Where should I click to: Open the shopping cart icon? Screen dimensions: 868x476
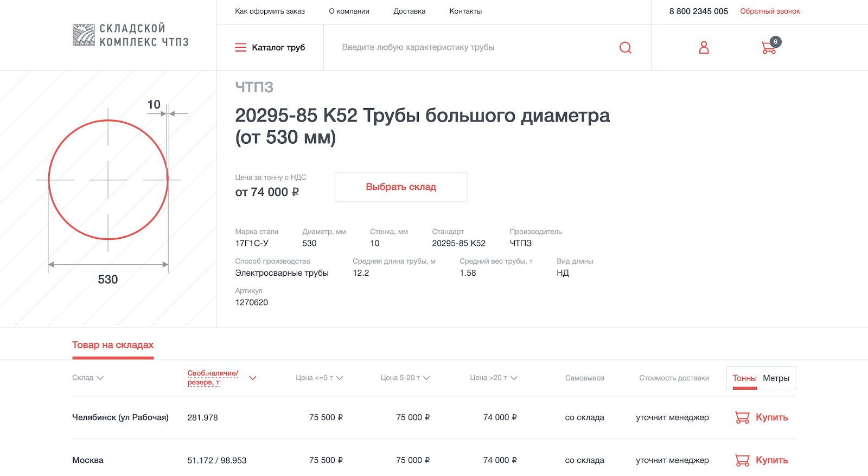coord(769,48)
